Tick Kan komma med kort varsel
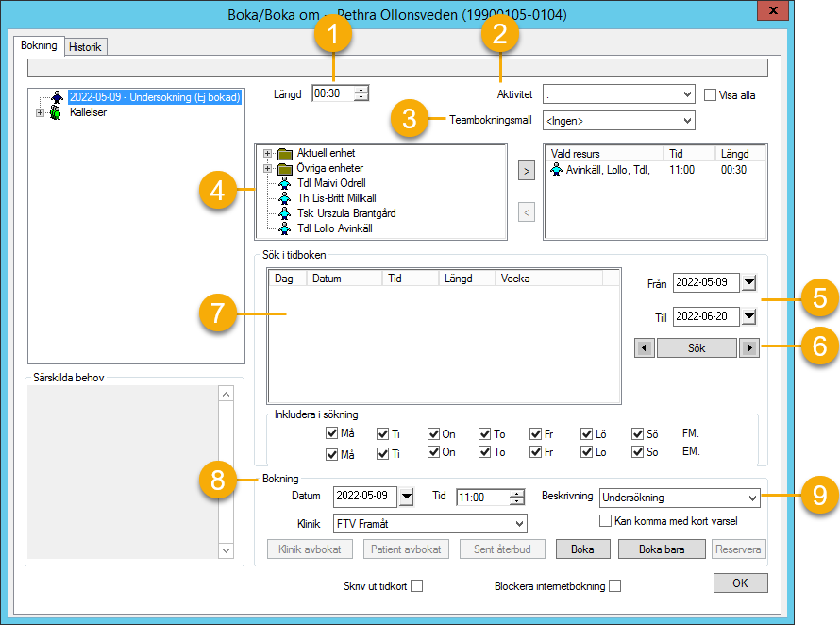840x625 pixels. click(x=606, y=521)
